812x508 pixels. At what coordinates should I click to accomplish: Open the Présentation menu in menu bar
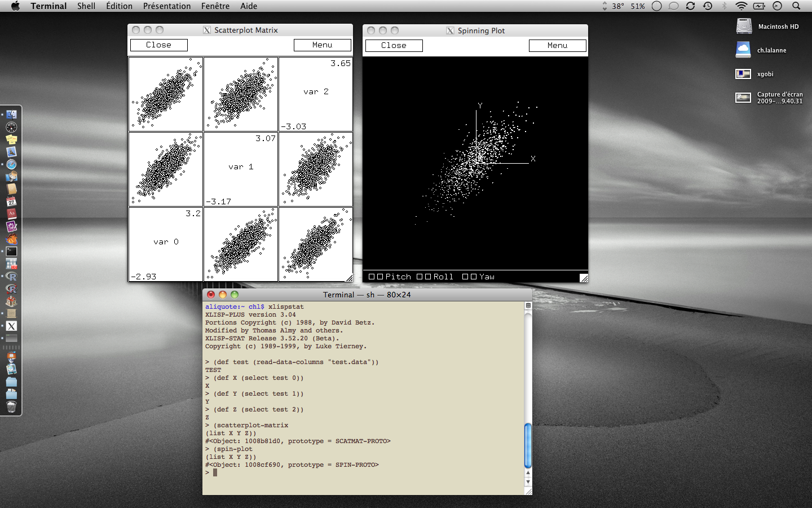coord(167,6)
